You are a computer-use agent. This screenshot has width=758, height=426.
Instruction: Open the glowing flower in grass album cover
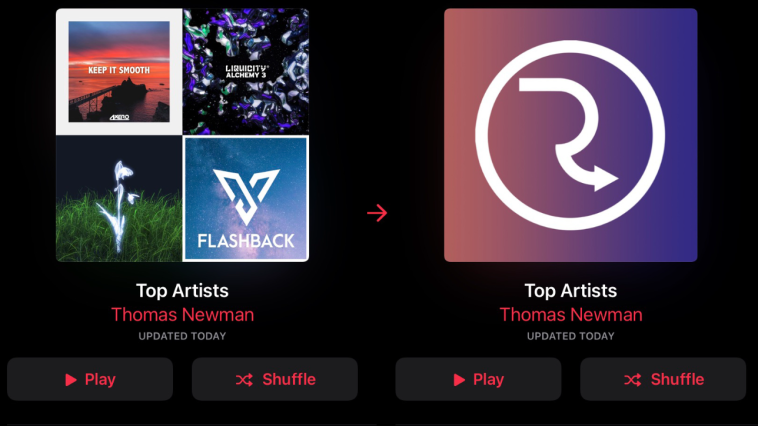pos(119,199)
